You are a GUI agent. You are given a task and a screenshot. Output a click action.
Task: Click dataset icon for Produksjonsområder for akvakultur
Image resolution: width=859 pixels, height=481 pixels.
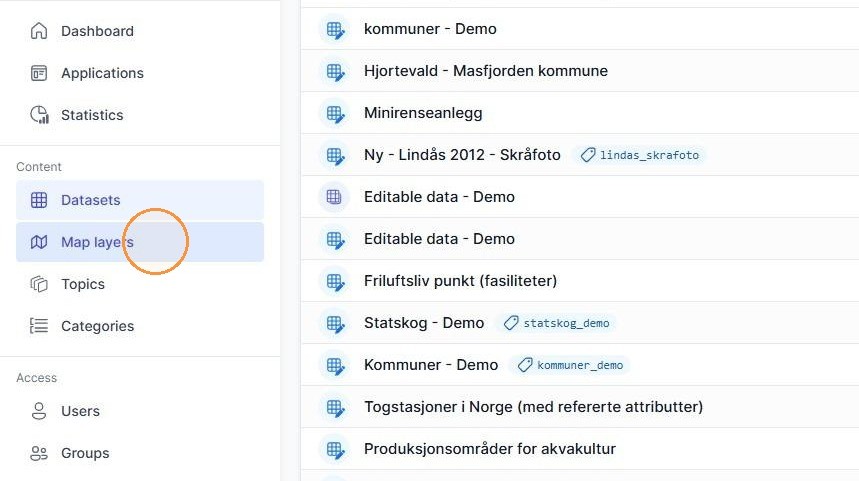(335, 450)
